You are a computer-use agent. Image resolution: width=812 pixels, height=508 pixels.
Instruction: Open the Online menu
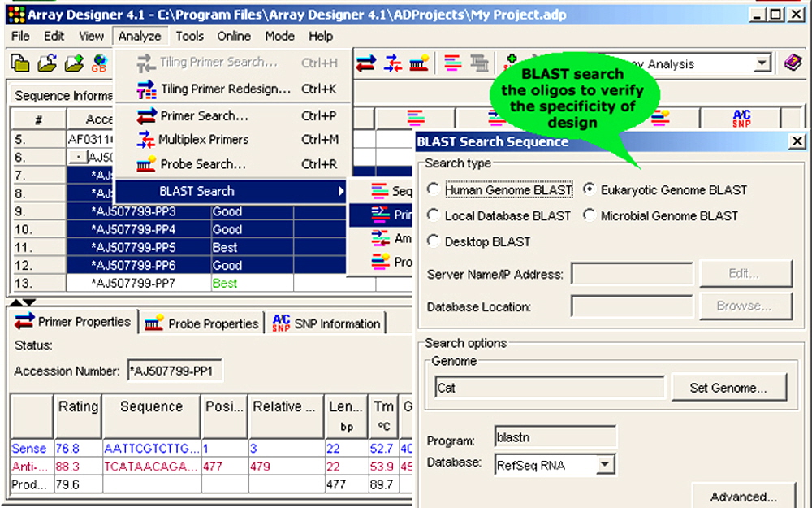234,37
